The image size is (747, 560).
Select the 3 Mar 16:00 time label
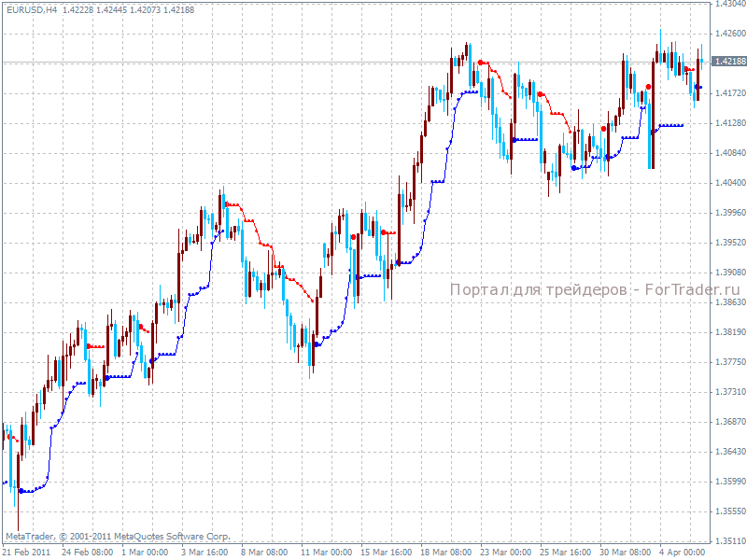point(204,553)
